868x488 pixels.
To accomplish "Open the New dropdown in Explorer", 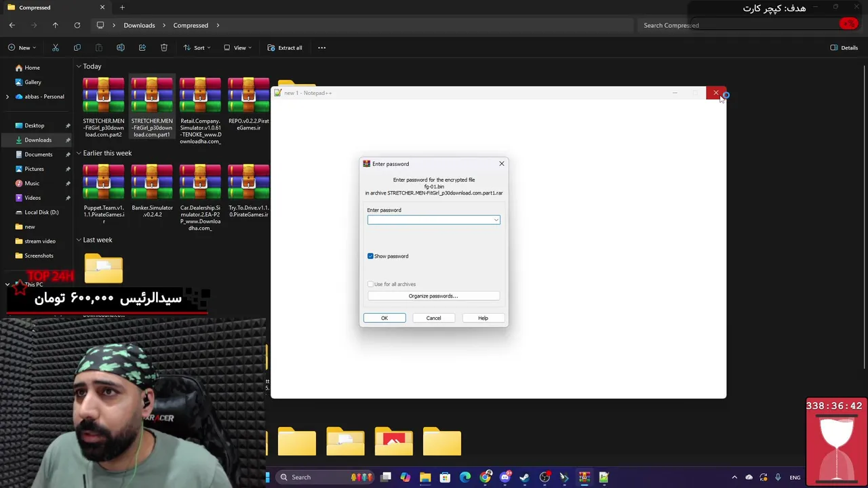I will 22,47.
